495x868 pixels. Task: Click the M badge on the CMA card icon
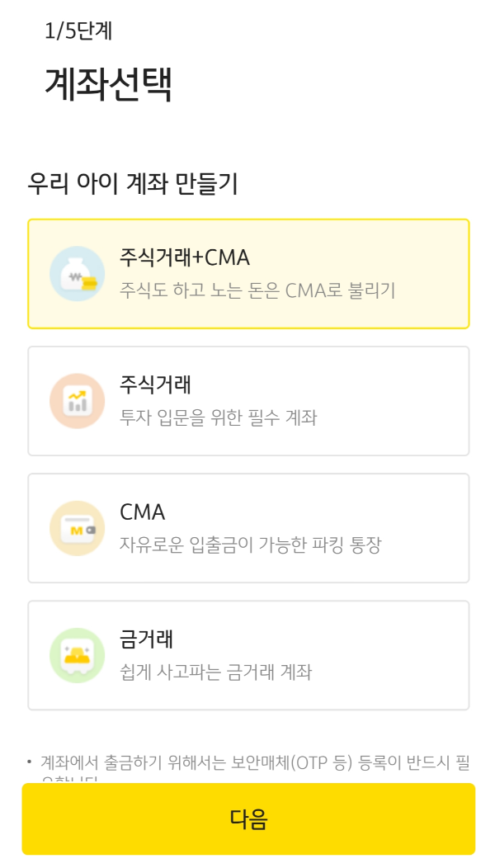pyautogui.click(x=75, y=531)
